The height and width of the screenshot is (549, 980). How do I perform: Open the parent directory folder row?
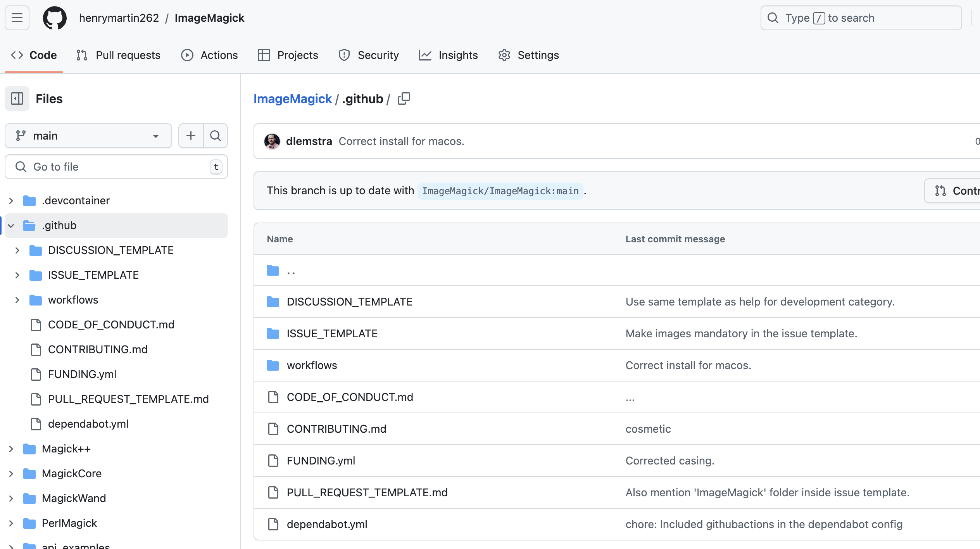(291, 271)
